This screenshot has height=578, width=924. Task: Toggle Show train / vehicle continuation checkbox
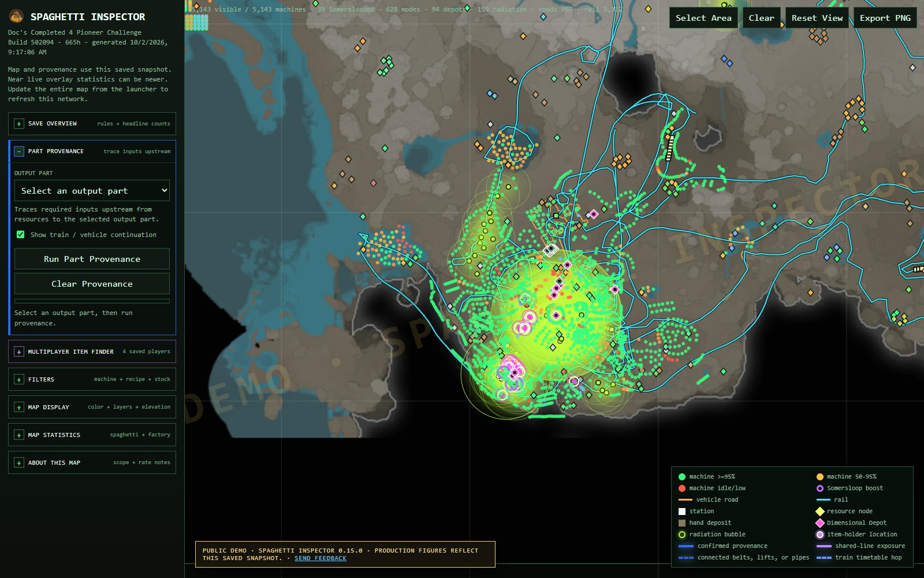pyautogui.click(x=21, y=235)
